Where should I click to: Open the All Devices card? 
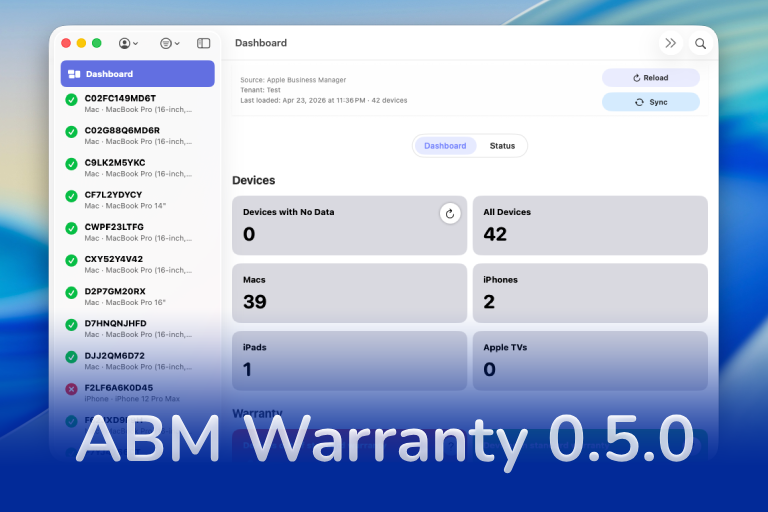point(590,225)
